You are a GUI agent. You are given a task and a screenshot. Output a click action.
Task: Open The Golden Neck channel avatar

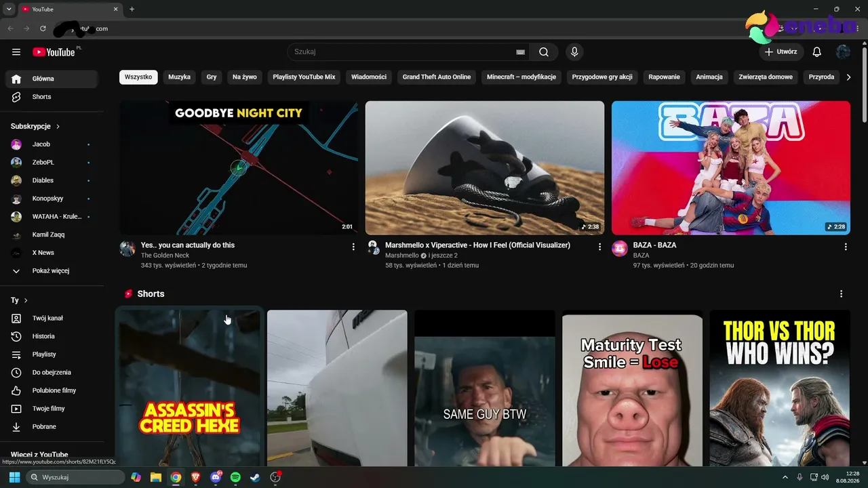[127, 248]
